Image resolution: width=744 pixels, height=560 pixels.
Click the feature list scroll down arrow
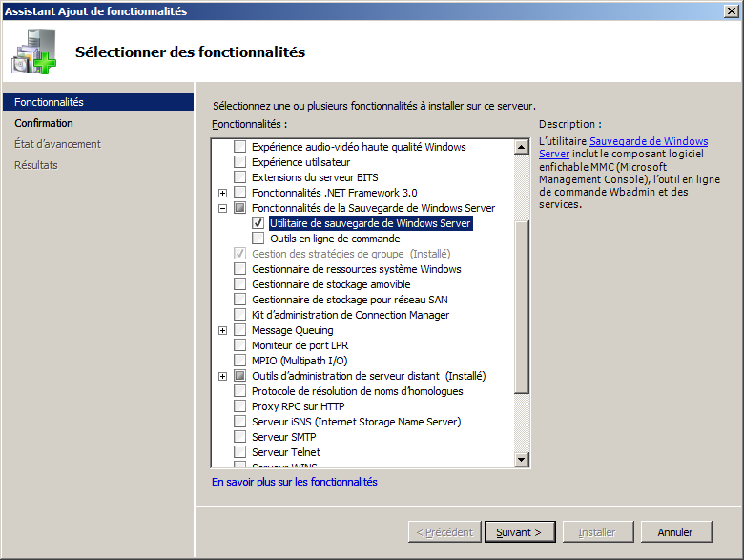(x=522, y=460)
